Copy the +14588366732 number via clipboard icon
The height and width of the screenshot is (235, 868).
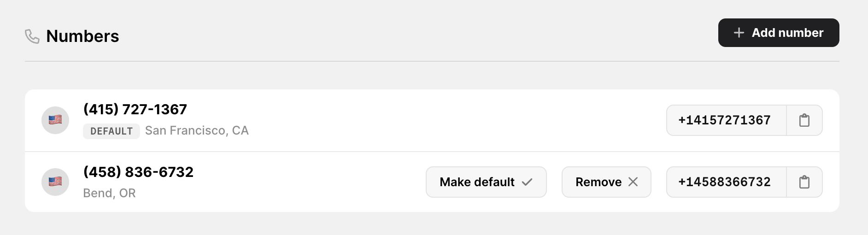tap(804, 182)
